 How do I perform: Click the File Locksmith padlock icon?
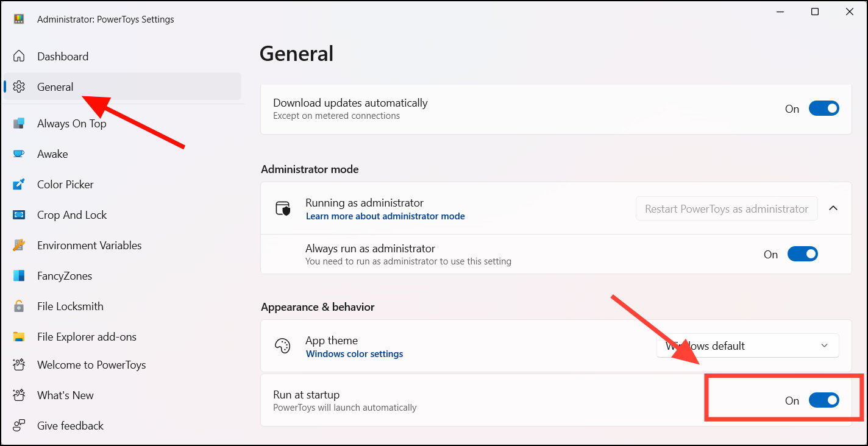pyautogui.click(x=19, y=306)
